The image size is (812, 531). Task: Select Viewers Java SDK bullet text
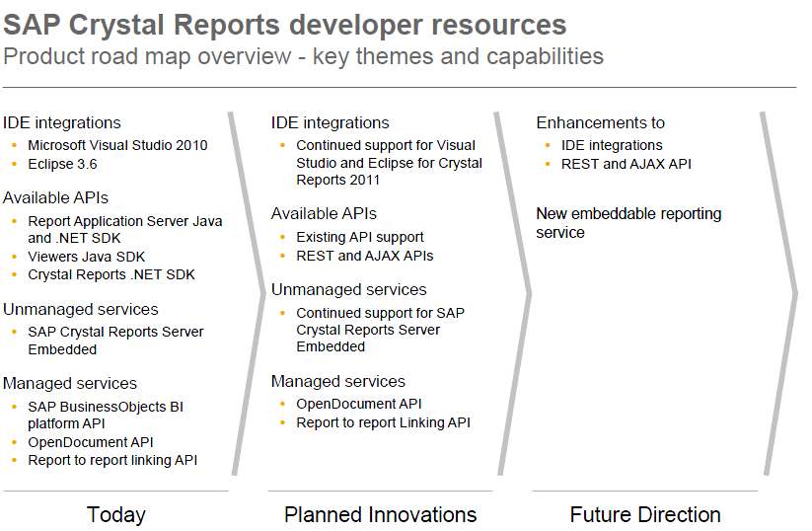[x=84, y=256]
